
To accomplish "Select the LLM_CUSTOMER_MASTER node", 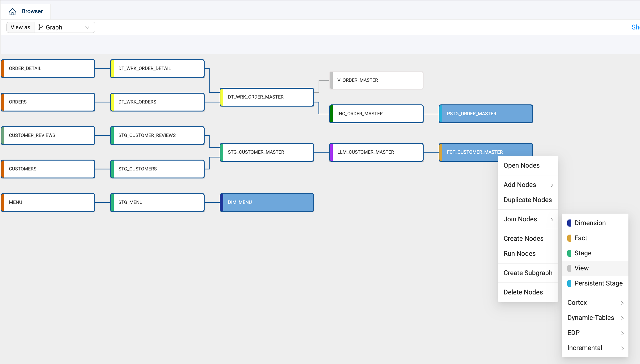I will (376, 152).
